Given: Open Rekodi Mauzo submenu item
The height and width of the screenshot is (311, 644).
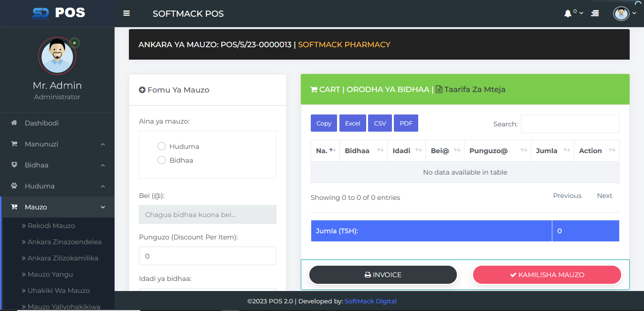Looking at the screenshot, I should tap(51, 226).
